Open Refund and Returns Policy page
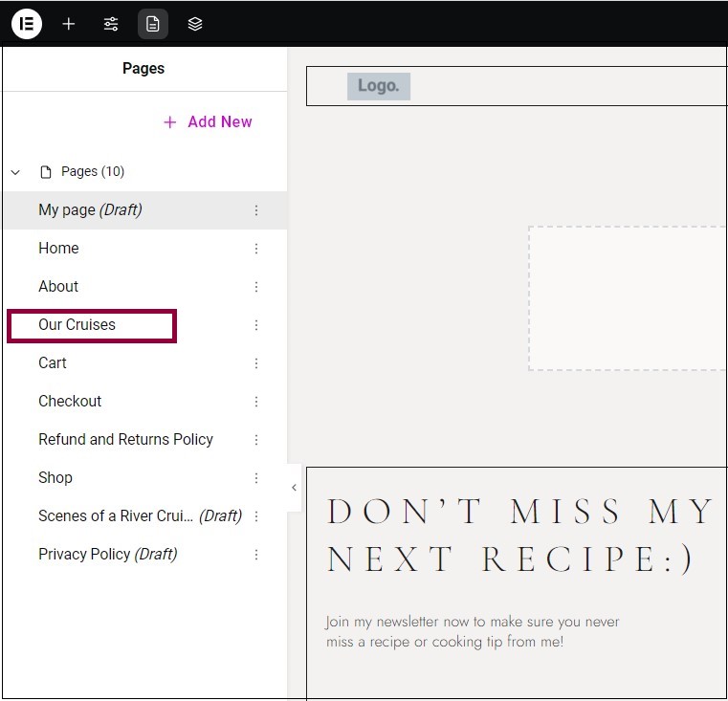 126,439
